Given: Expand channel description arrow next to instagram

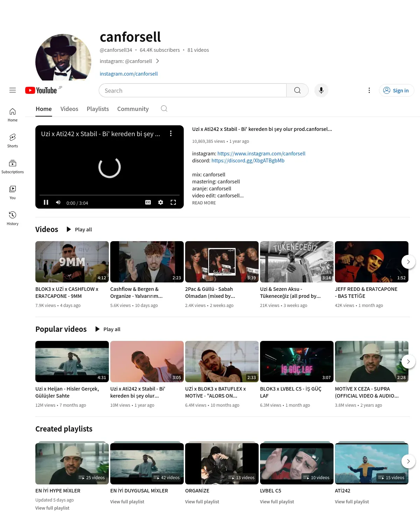Looking at the screenshot, I should 157,61.
